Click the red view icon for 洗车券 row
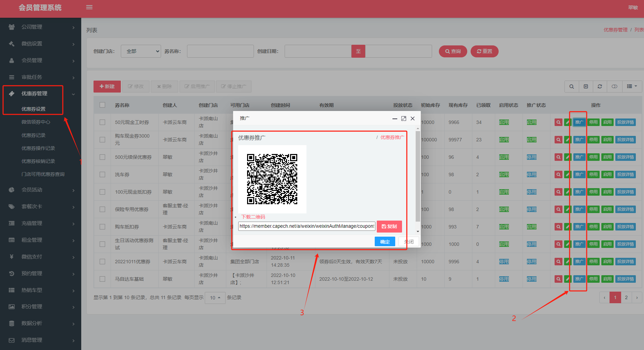Viewport: 644px width, 350px height. coord(558,174)
